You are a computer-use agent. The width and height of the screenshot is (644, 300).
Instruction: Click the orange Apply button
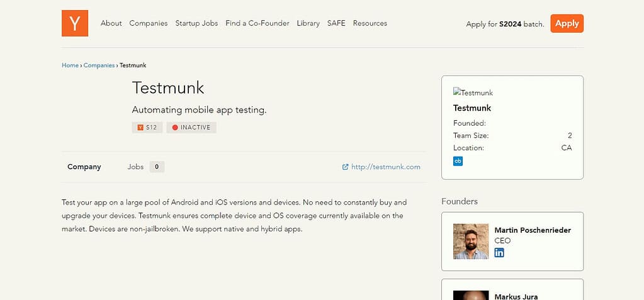[567, 23]
